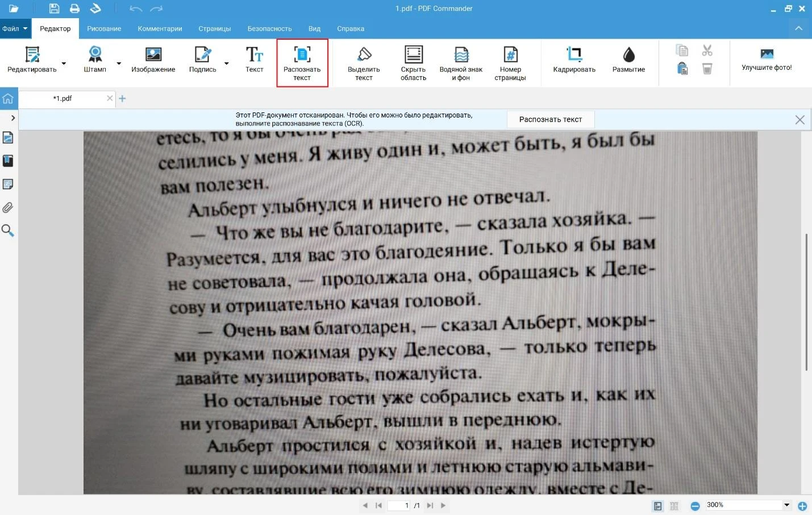The height and width of the screenshot is (515, 812).
Task: Open Водяной знак и фон
Action: (461, 63)
